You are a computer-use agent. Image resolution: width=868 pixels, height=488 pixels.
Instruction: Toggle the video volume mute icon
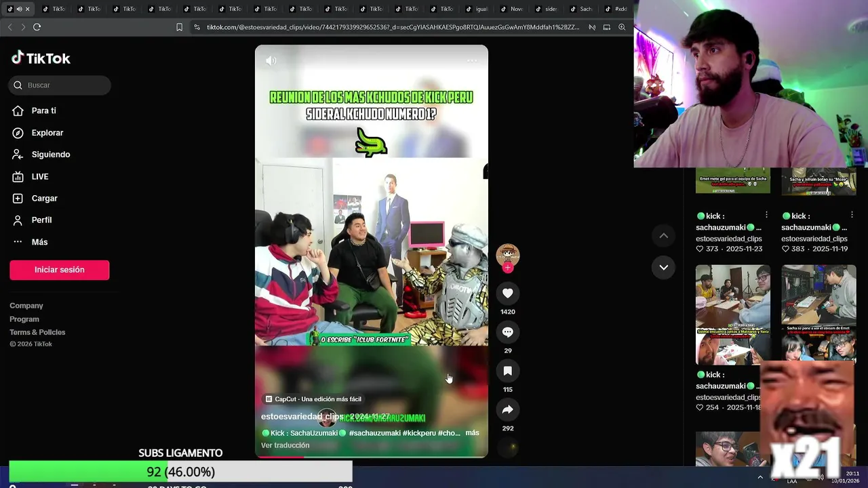(271, 60)
